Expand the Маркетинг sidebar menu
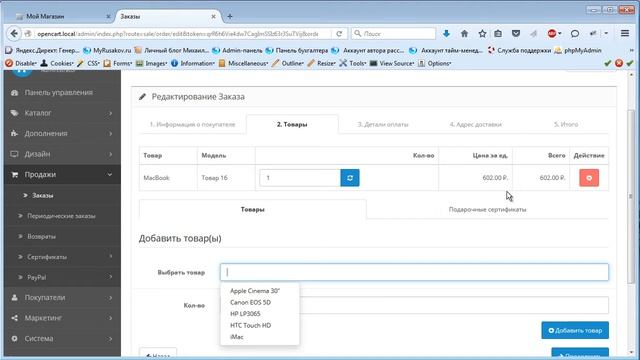 [x=62, y=318]
